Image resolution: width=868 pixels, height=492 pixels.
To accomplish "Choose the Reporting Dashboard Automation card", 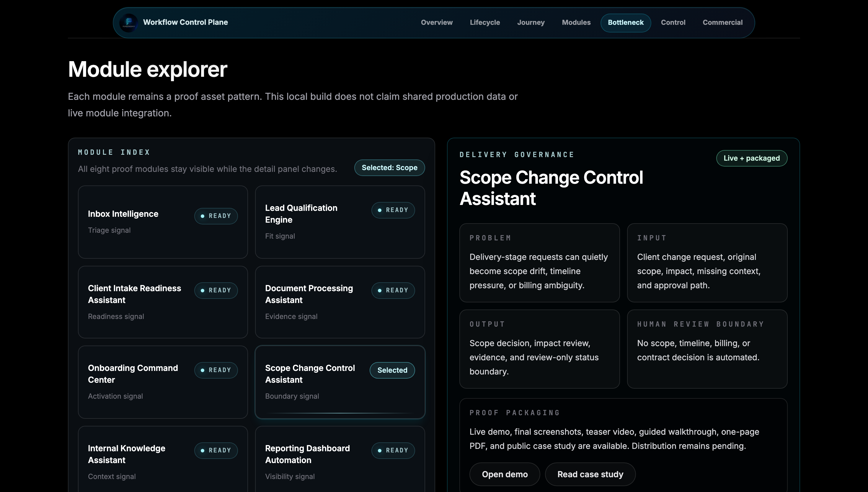I will 340,460.
